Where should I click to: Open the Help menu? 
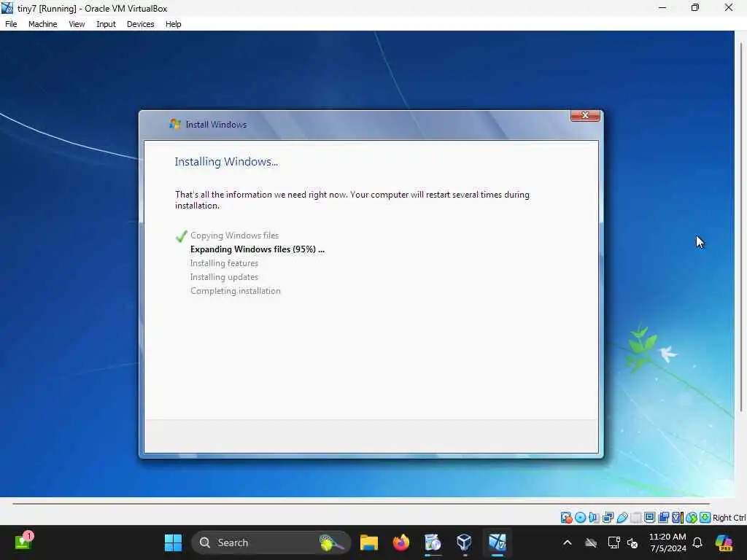tap(173, 24)
